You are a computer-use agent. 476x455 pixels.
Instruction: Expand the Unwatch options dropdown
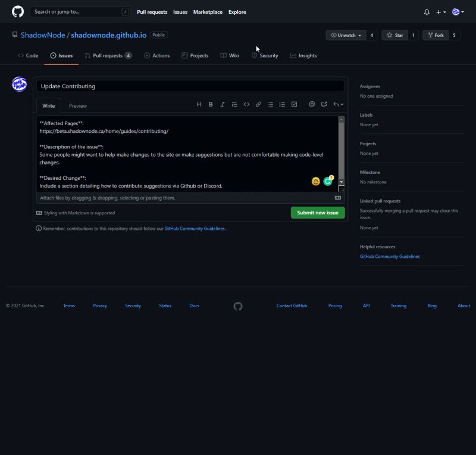click(360, 35)
